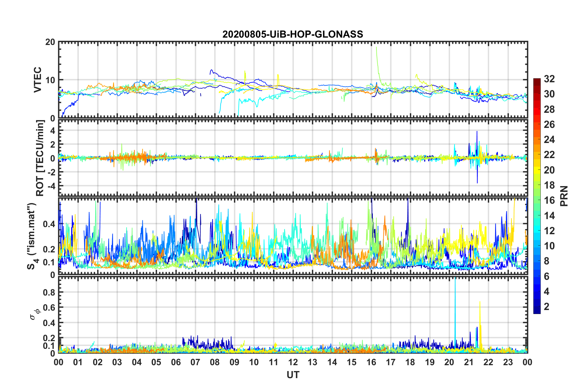Select the "10" tick on VTEC y-axis
This screenshot has width=586, height=392.
click(50, 80)
